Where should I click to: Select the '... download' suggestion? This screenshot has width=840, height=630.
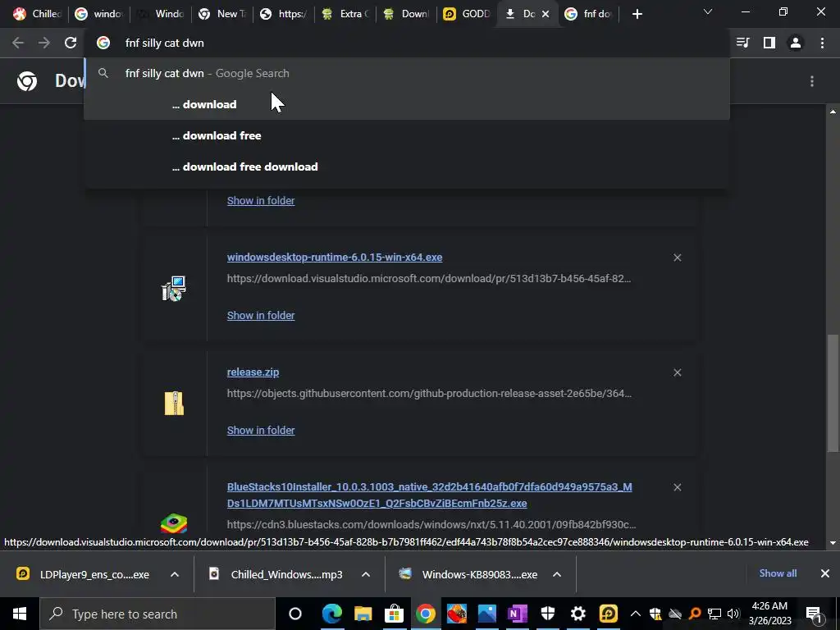407,104
